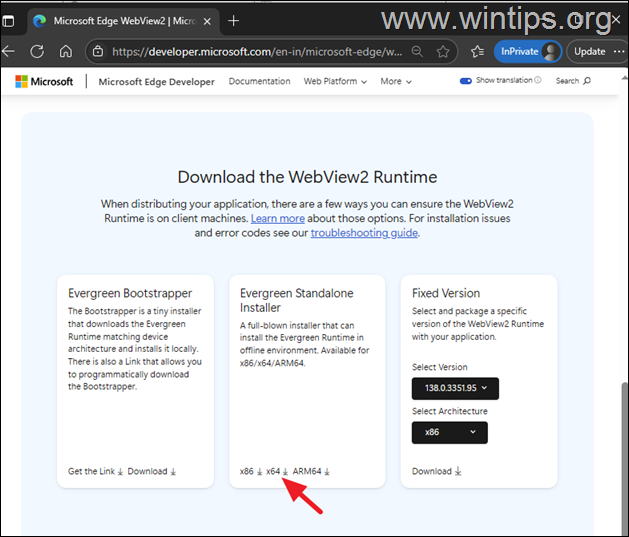Expand the More menu
Image resolution: width=629 pixels, height=537 pixels.
pyautogui.click(x=396, y=81)
